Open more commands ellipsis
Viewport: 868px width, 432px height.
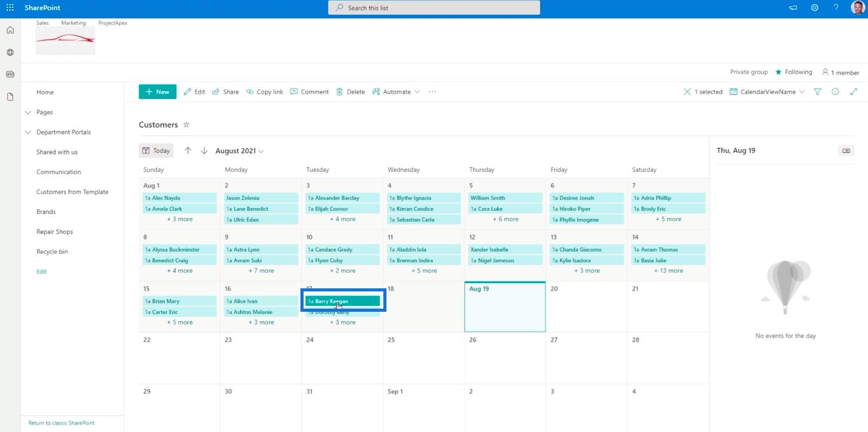432,92
